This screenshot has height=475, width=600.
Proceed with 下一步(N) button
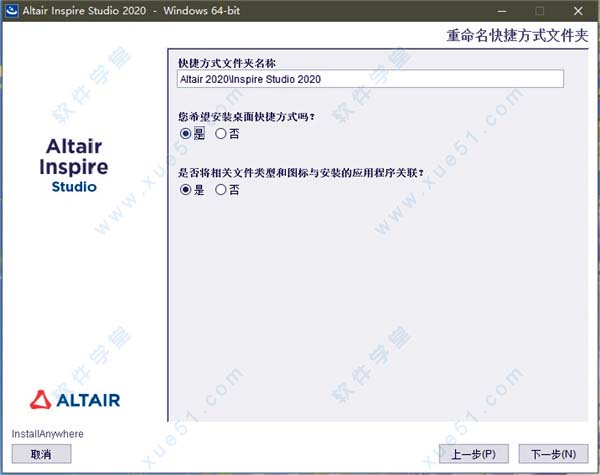(553, 454)
